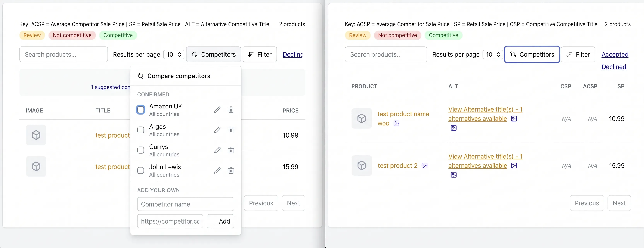The width and height of the screenshot is (644, 248).
Task: Click the Search products field in right window
Action: (x=386, y=54)
